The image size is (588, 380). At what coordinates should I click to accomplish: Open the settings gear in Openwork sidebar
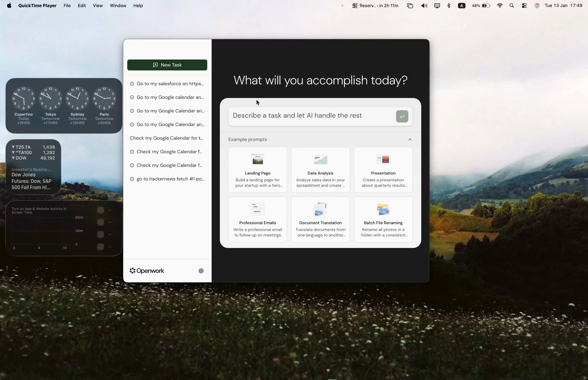201,271
